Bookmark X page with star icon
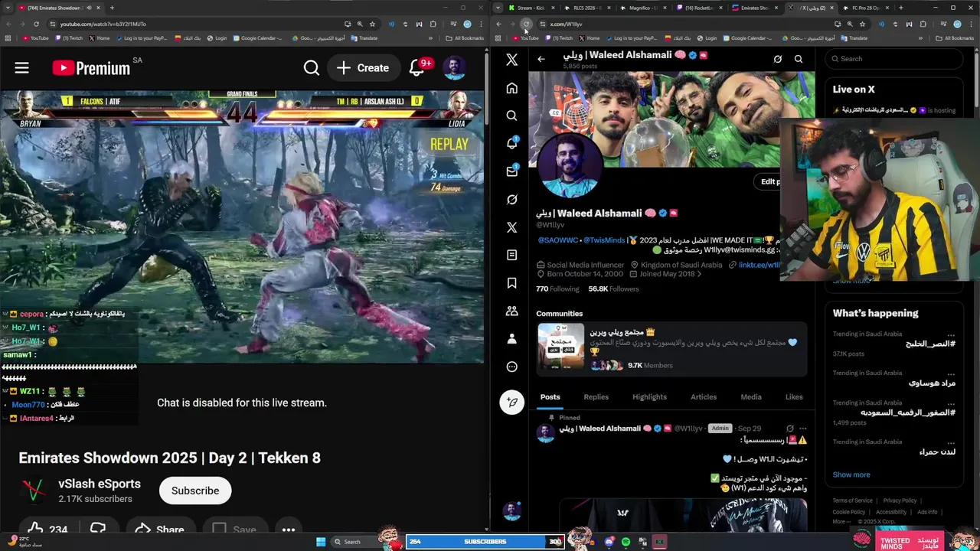980x551 pixels. point(862,24)
